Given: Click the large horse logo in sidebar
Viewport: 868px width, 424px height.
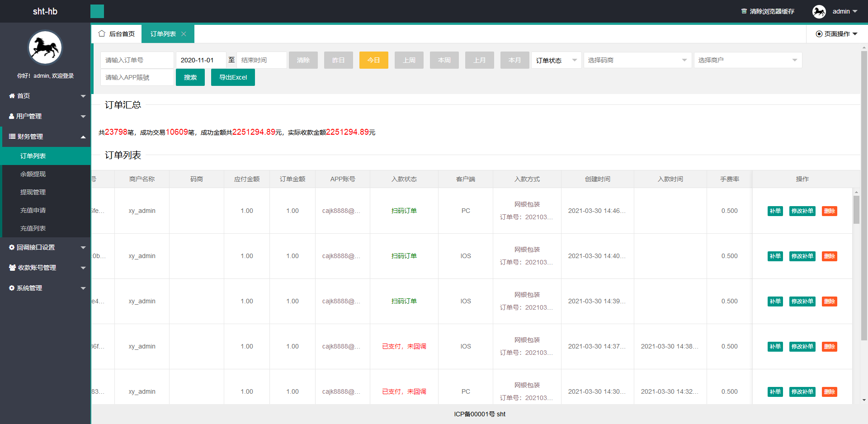Looking at the screenshot, I should click(x=45, y=48).
